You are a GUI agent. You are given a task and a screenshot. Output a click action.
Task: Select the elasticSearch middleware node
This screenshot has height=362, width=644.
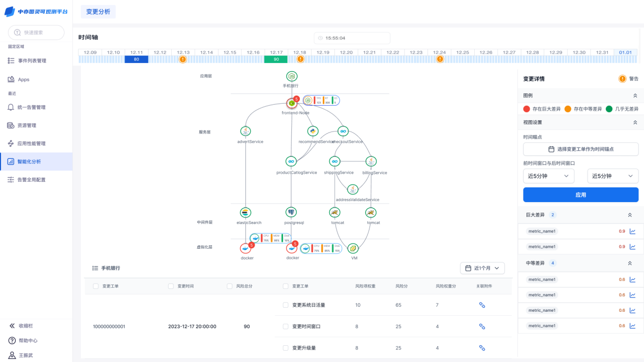pyautogui.click(x=246, y=212)
